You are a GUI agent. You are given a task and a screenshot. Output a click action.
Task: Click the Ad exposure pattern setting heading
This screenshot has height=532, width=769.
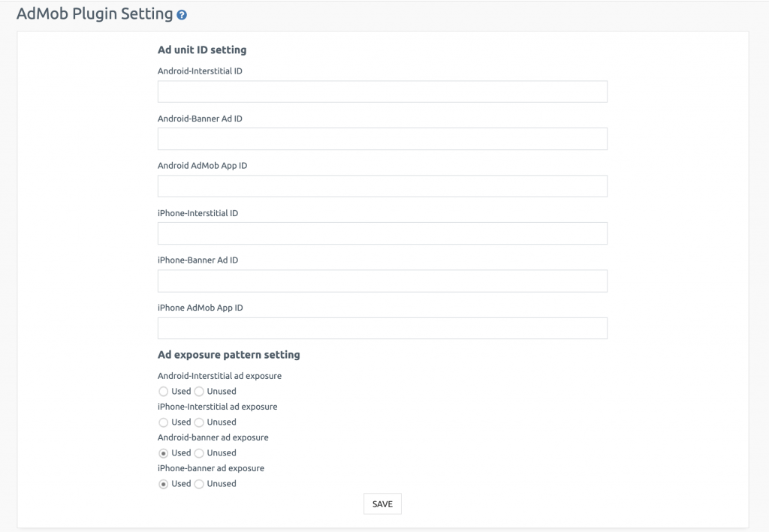(x=228, y=354)
